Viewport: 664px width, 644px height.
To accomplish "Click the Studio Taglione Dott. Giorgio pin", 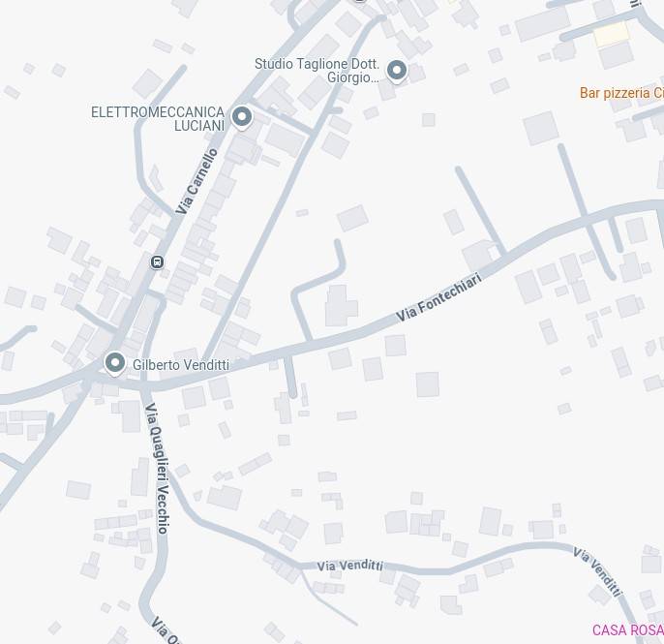I will point(397,72).
